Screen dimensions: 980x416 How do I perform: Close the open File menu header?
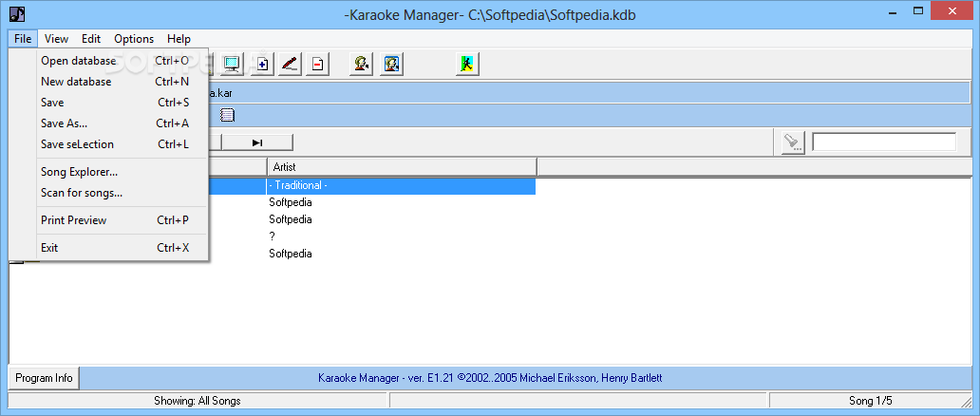(x=23, y=39)
